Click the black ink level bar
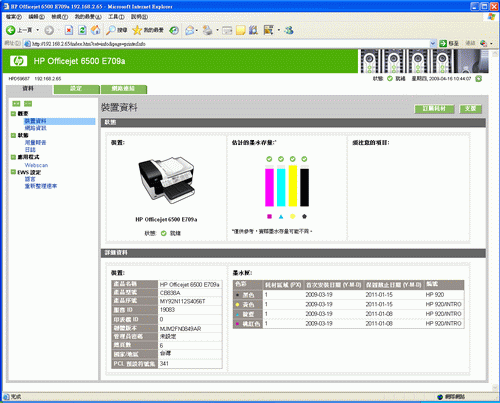Screen dimensions: 500x403 (304, 186)
